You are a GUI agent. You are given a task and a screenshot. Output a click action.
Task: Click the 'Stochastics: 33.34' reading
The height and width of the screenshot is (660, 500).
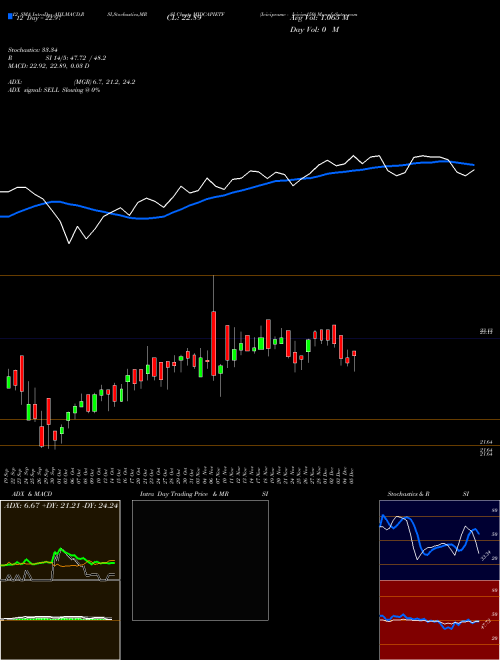[32, 50]
